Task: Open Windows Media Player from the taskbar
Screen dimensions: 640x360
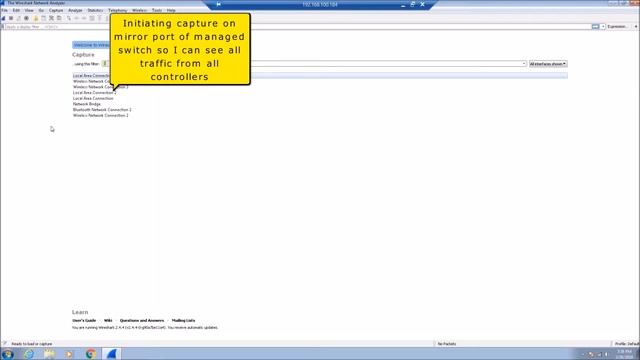Action: click(69, 354)
